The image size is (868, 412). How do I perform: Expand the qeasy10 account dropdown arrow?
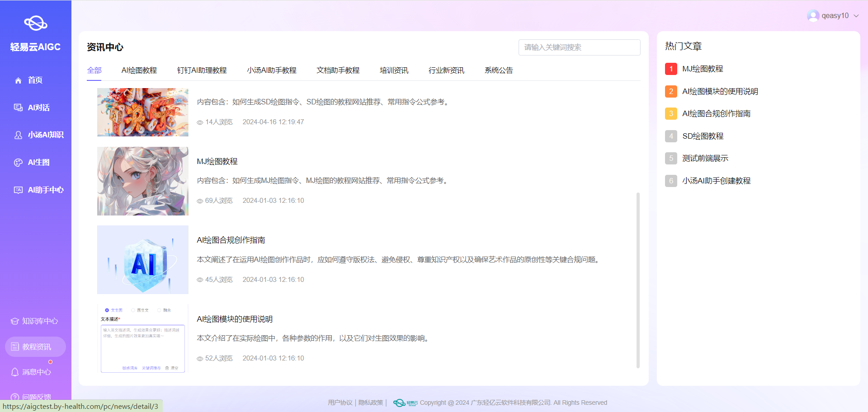856,16
